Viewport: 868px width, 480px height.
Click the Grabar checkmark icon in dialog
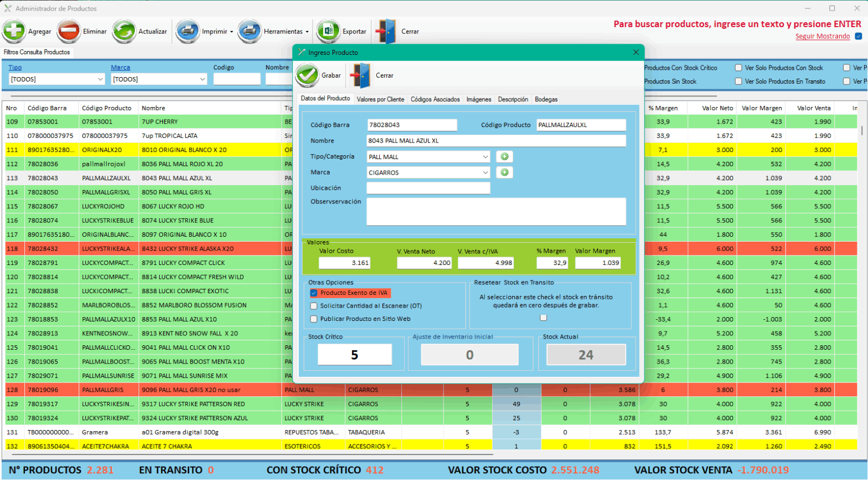click(x=307, y=75)
